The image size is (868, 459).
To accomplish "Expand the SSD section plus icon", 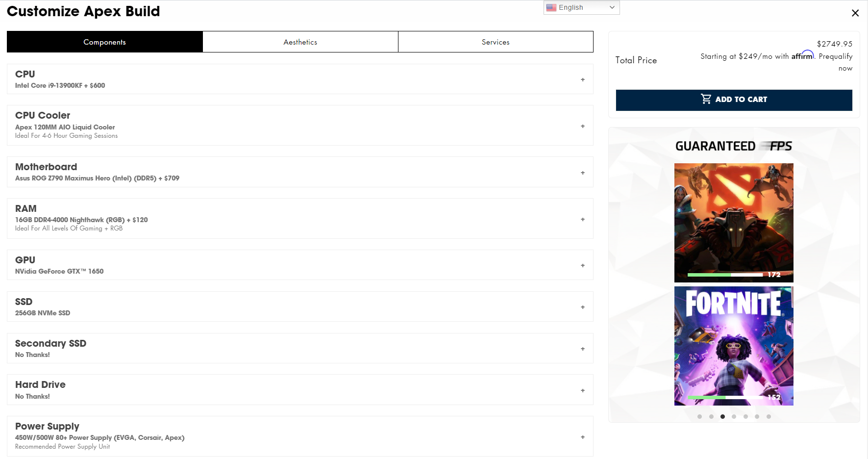I will click(582, 307).
